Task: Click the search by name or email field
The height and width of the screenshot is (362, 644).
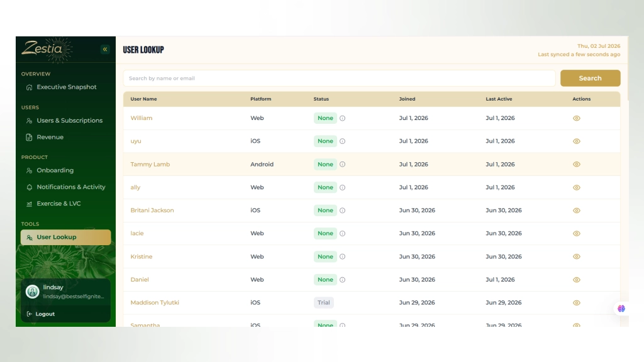Action: [339, 78]
